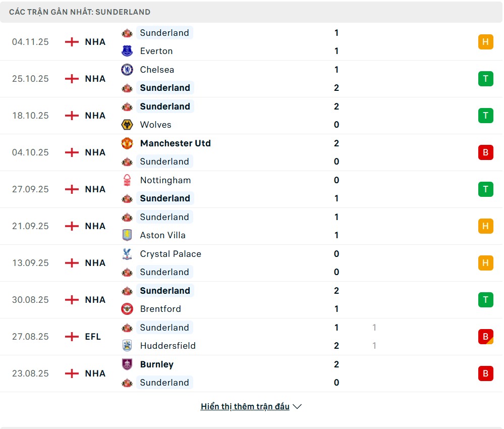Click the Everton club crest icon
The height and width of the screenshot is (429, 504).
127,51
